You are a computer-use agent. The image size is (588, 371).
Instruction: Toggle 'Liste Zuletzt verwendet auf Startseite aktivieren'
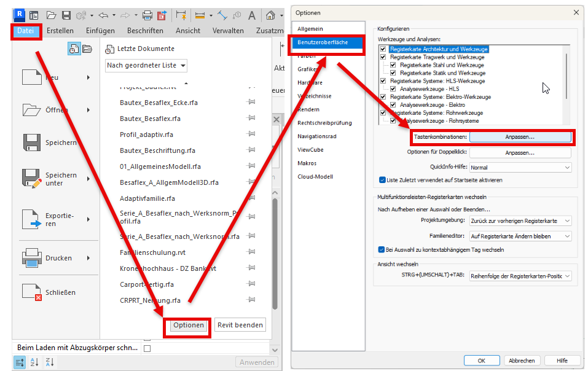382,180
